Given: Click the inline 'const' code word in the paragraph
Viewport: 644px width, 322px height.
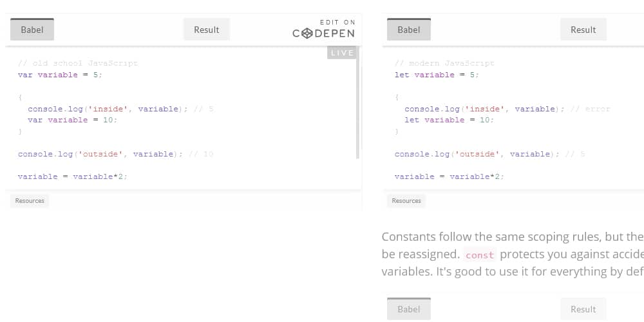Looking at the screenshot, I should [x=480, y=255].
